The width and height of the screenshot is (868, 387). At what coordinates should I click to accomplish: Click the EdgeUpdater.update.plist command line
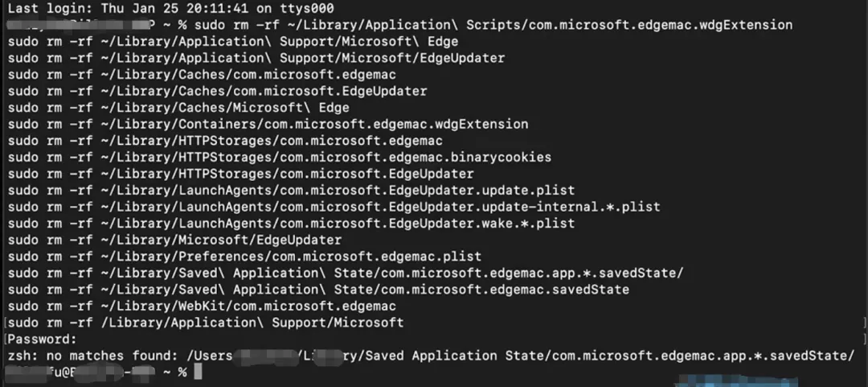click(291, 190)
